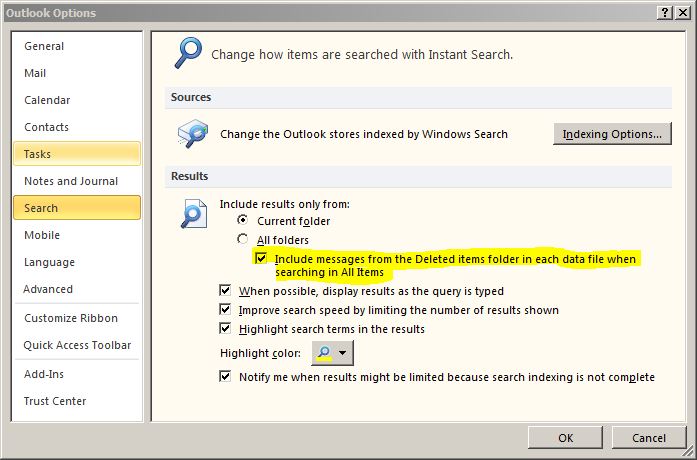
Task: Close the Outlook Options dialog
Action: click(x=682, y=12)
